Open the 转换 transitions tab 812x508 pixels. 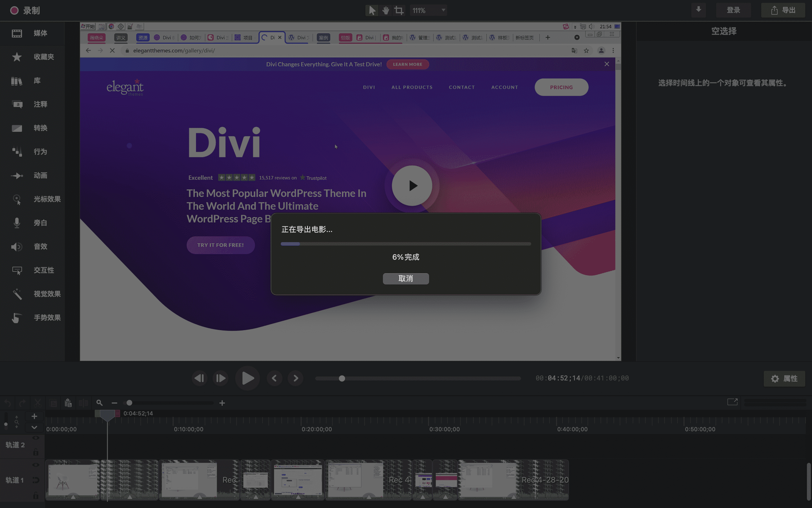point(32,128)
